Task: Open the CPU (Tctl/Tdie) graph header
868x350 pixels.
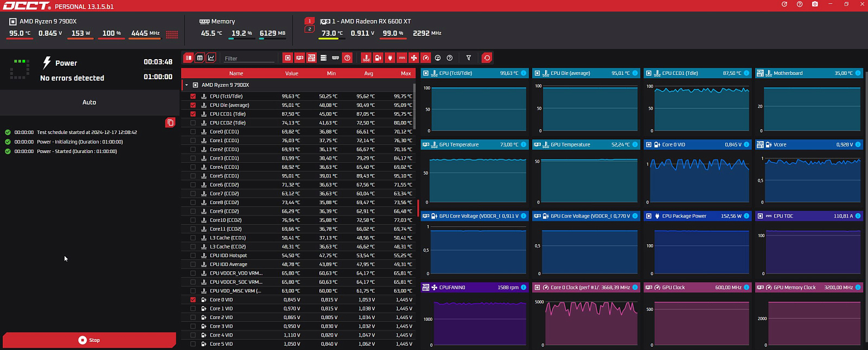Action: 475,73
